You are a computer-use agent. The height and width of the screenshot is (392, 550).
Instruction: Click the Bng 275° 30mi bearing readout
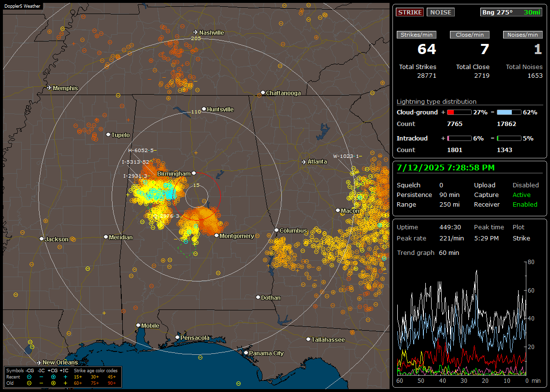pos(511,12)
